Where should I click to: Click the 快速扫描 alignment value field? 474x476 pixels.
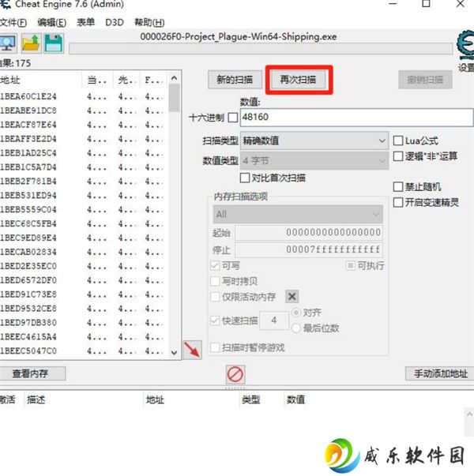[x=274, y=320]
